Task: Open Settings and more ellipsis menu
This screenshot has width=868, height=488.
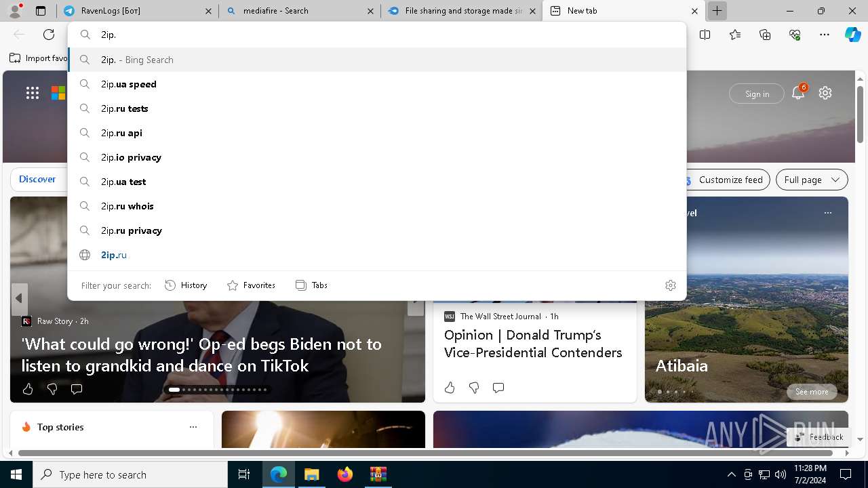Action: (825, 35)
